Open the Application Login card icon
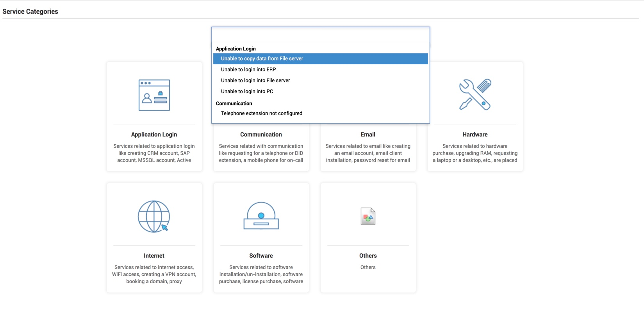The width and height of the screenshot is (644, 309). [154, 95]
